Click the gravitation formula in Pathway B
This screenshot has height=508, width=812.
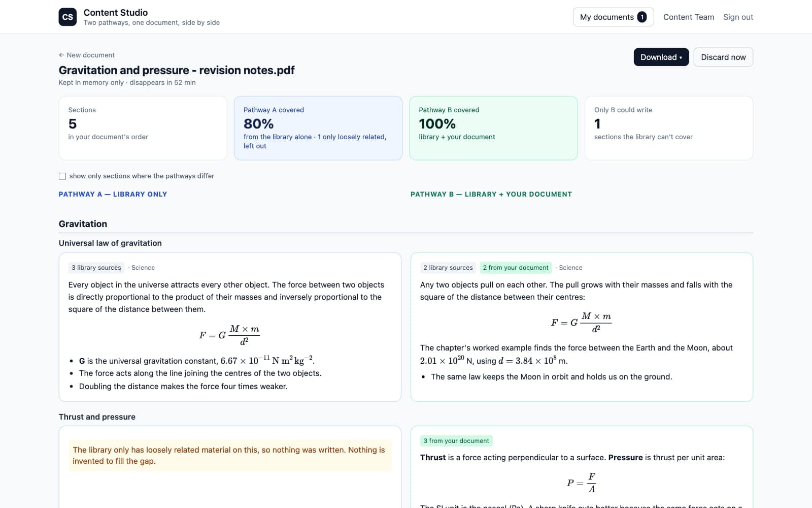pos(581,322)
